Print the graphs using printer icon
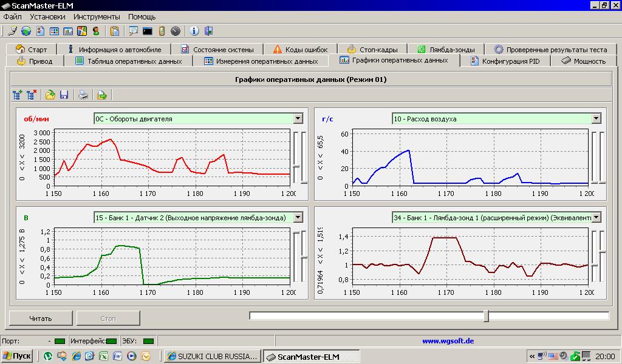This screenshot has height=364, width=622. click(x=83, y=95)
